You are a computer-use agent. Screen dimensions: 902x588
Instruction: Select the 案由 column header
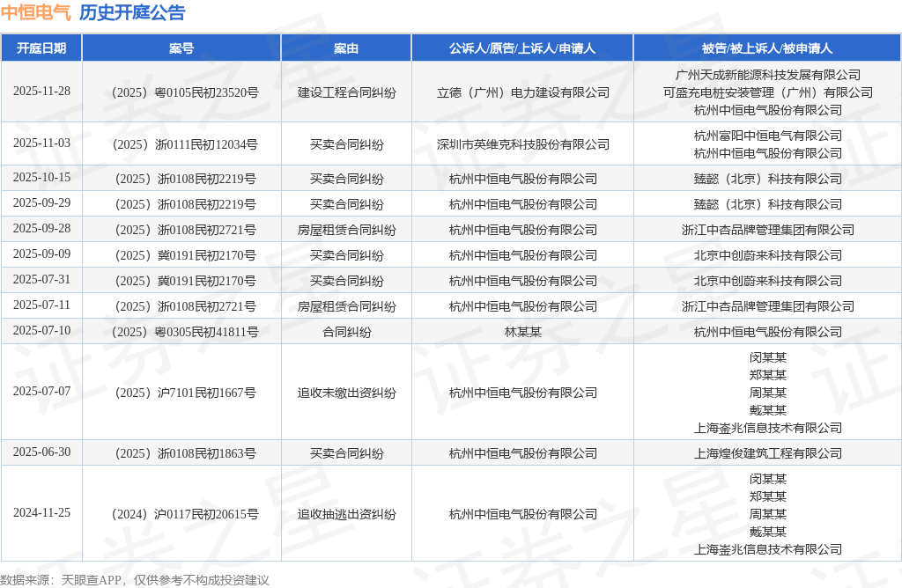tap(346, 48)
